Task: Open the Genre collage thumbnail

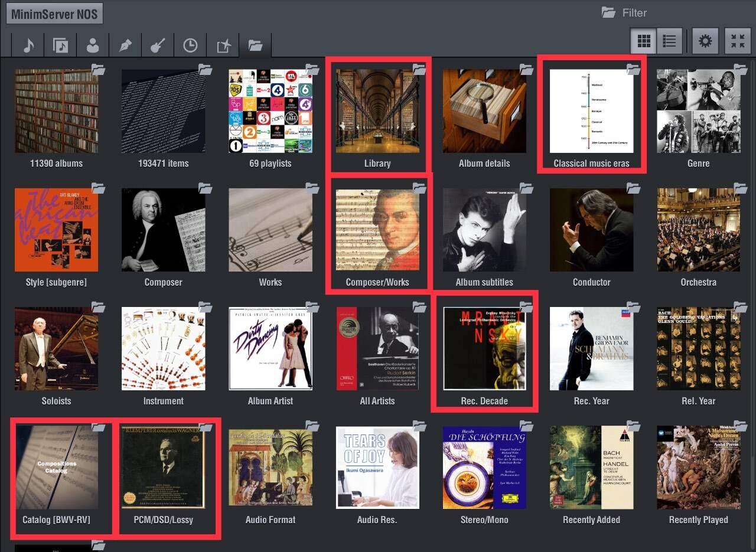Action: pos(699,111)
